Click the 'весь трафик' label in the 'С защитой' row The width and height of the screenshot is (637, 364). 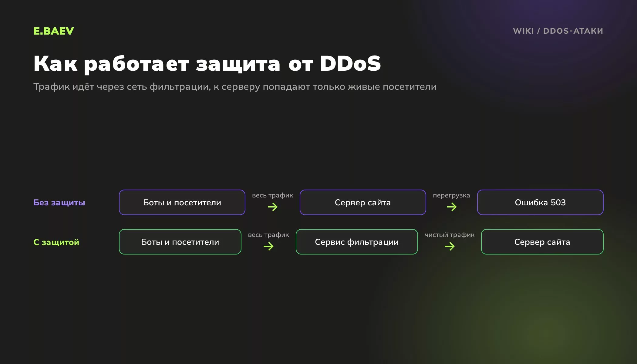tap(268, 235)
